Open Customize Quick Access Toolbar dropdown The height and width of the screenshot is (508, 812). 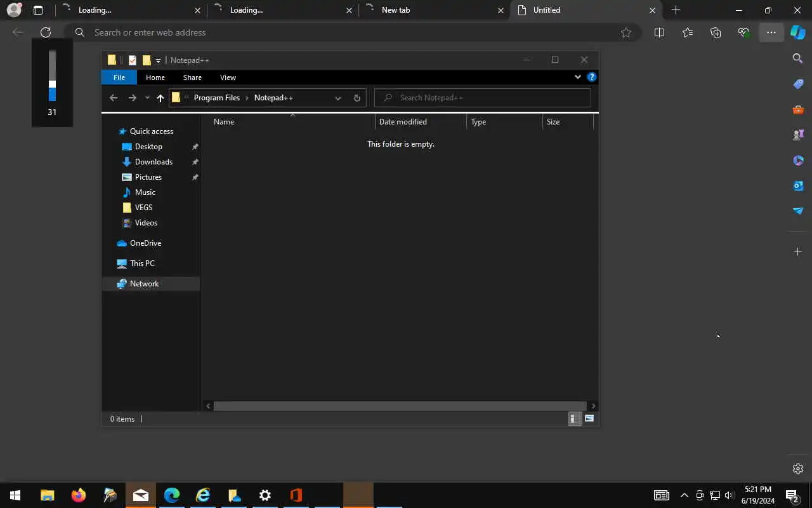click(158, 61)
